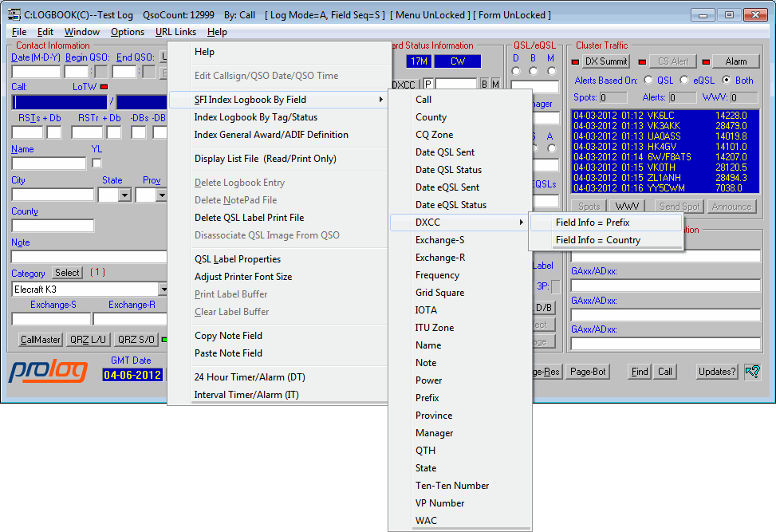Click the help pointer icon beside Updates

coord(751,371)
